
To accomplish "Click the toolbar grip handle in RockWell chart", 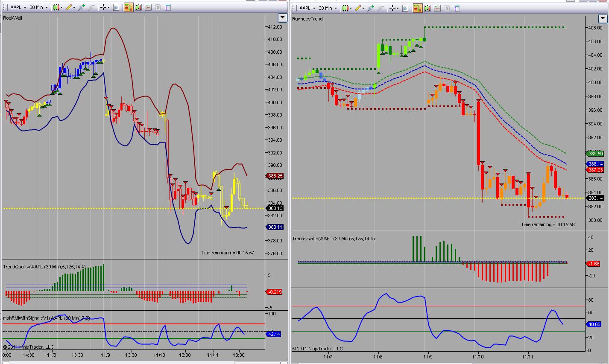I will [x=5, y=7].
